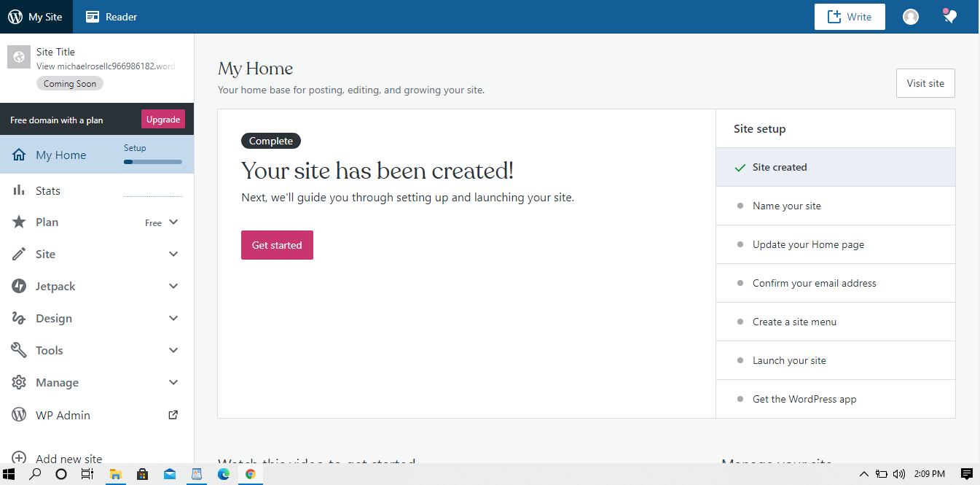Click the Site Title text in sidebar

pyautogui.click(x=55, y=52)
